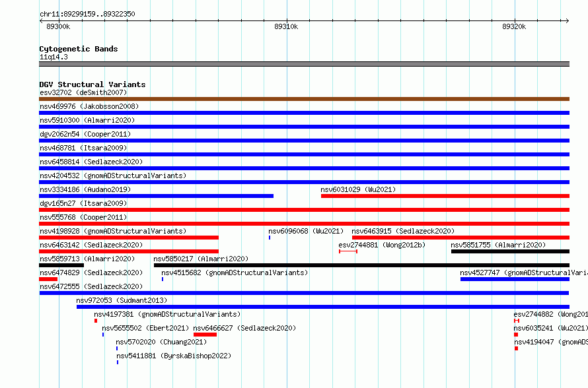The height and width of the screenshot is (388, 588).
Task: Click the 89310k ruler position label
Action: 286,26
